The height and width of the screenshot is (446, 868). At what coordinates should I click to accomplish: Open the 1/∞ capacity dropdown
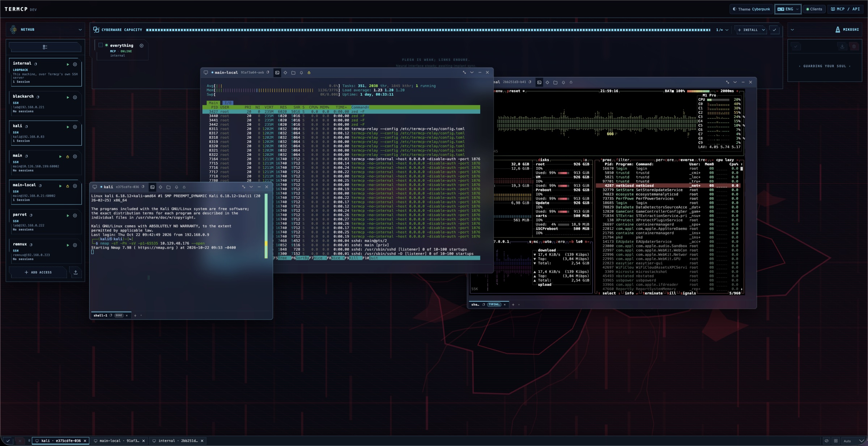pyautogui.click(x=722, y=30)
